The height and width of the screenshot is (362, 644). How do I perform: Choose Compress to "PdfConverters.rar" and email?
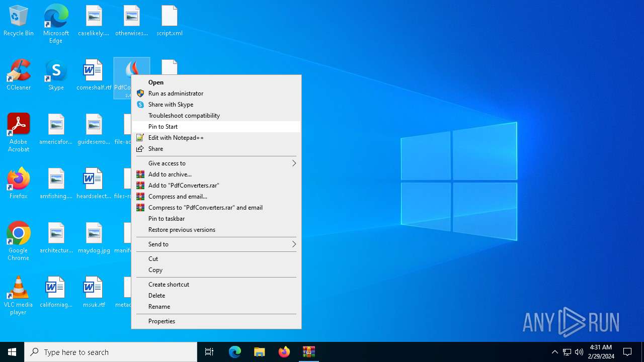[x=216, y=208]
